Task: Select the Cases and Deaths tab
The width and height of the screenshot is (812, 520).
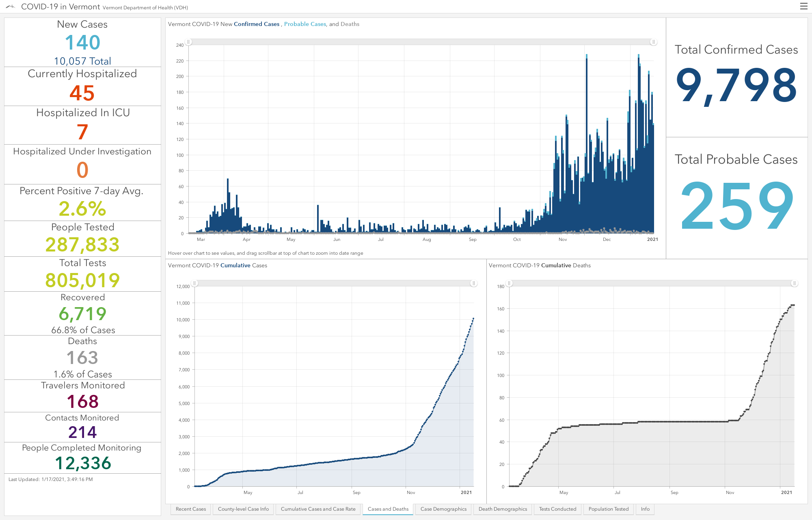Action: (388, 509)
